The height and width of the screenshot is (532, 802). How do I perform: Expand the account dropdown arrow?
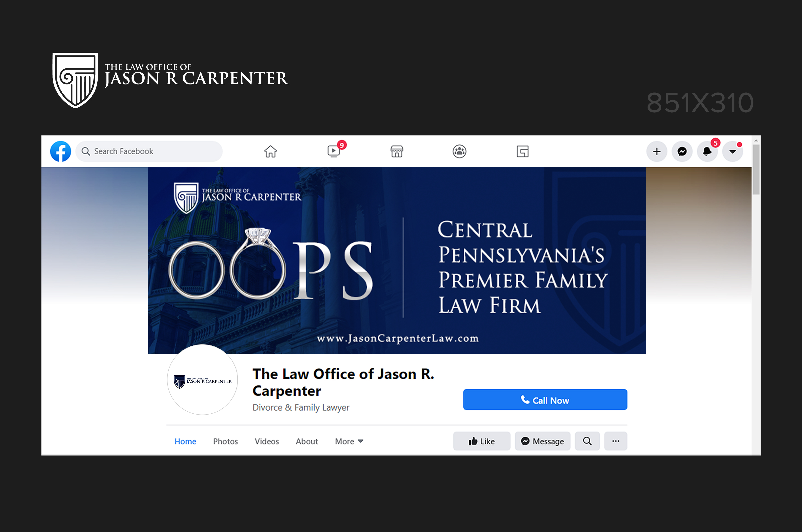(732, 151)
